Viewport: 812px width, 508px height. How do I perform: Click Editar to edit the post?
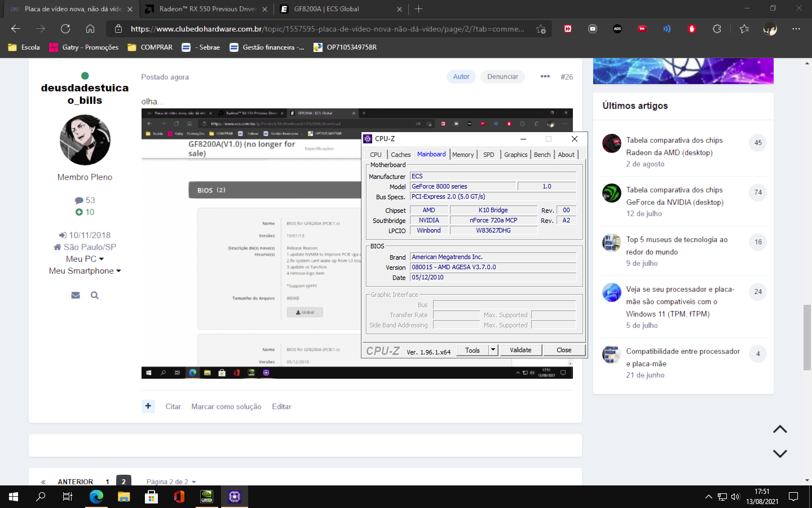(x=281, y=406)
